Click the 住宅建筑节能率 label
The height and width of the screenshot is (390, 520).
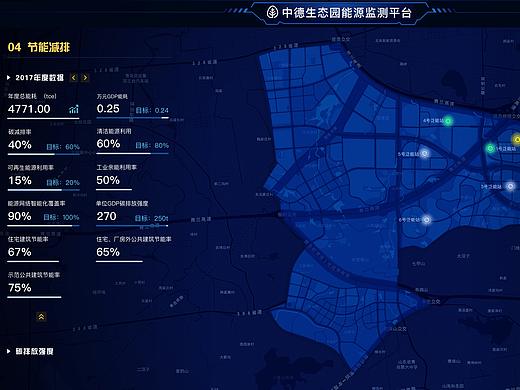[28, 239]
